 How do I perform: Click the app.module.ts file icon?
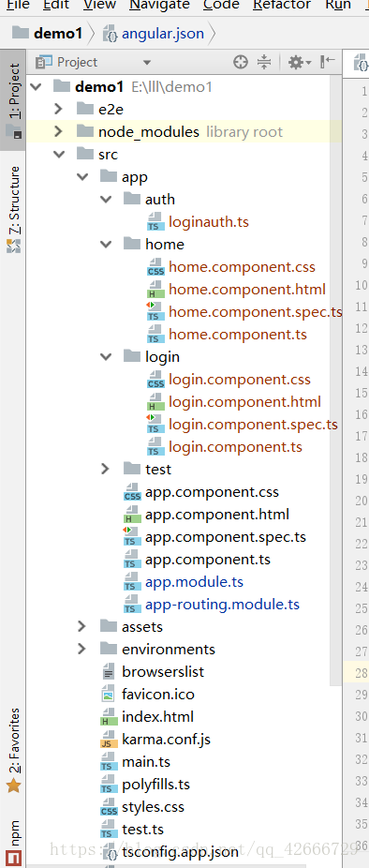(x=132, y=582)
